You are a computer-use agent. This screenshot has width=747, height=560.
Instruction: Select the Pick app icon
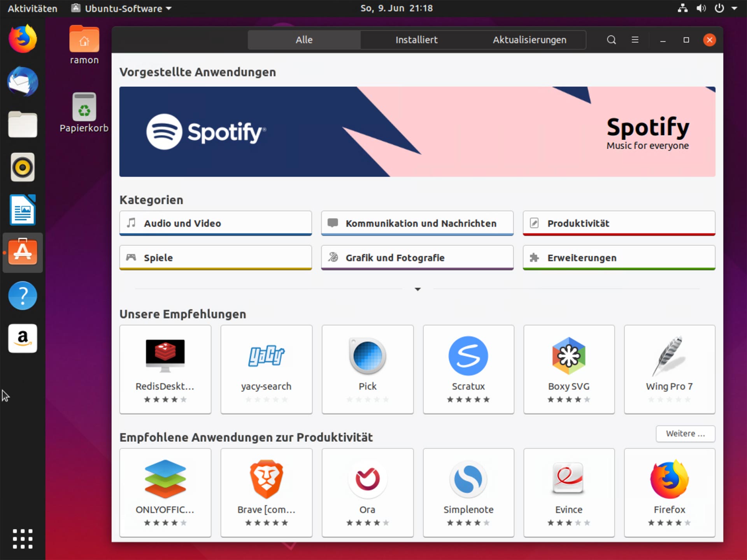tap(367, 355)
